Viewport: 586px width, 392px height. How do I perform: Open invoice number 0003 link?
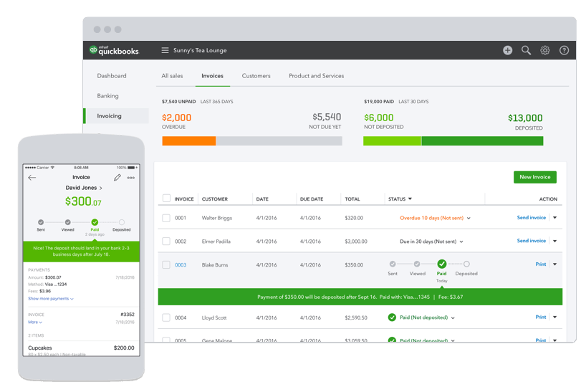click(181, 265)
